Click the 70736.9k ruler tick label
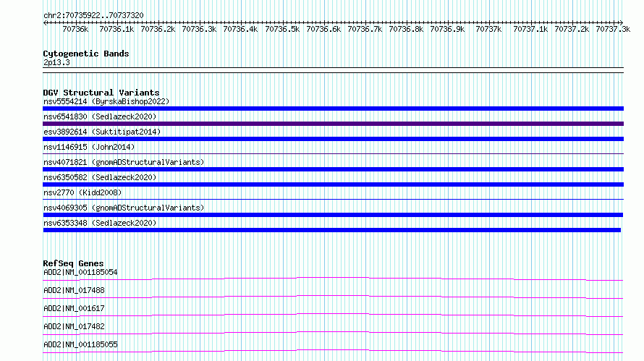644x361 pixels. pos(447,29)
